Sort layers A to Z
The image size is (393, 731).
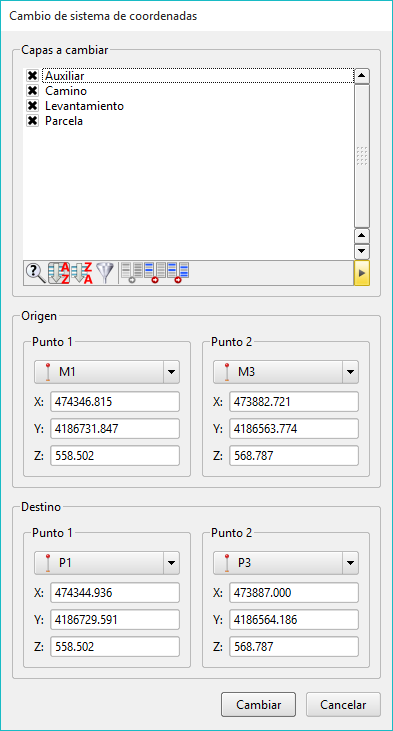tap(59, 273)
